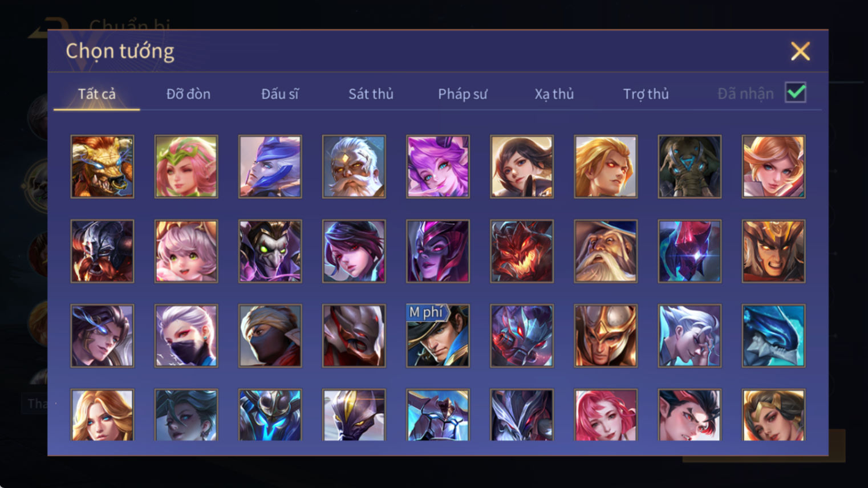Toggle the Đã nhận checkbox

pyautogui.click(x=796, y=92)
